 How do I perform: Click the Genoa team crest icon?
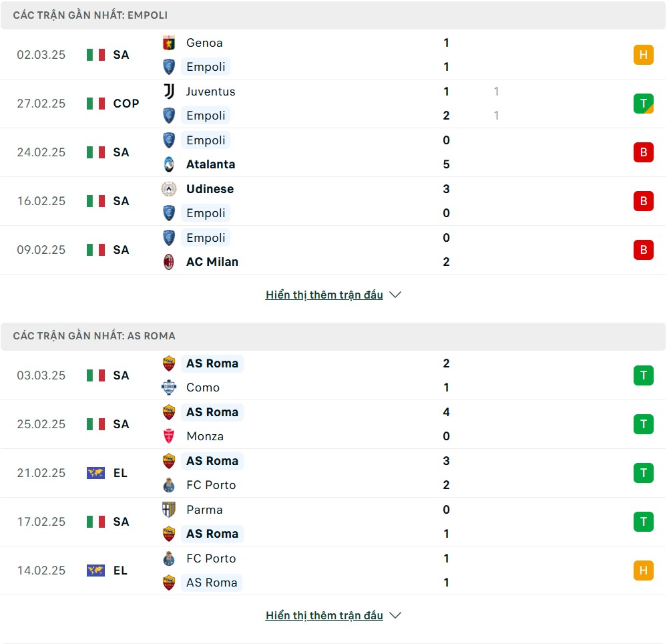tap(169, 43)
